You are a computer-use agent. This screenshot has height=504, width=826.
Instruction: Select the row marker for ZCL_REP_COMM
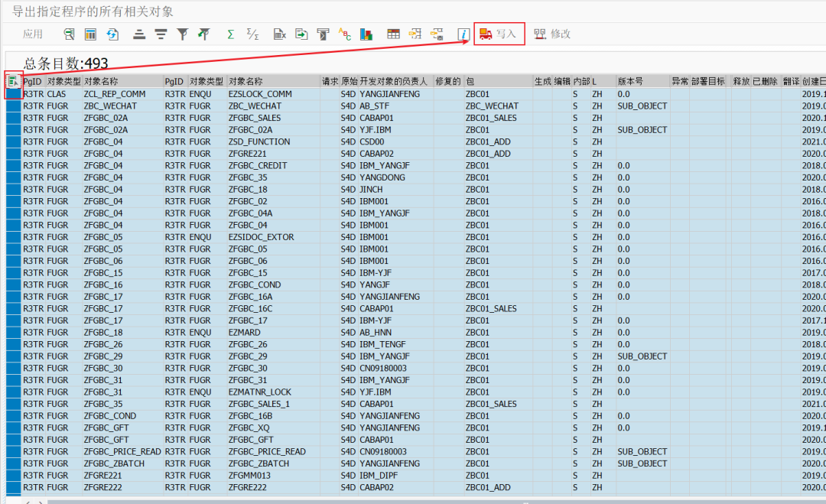coord(14,94)
